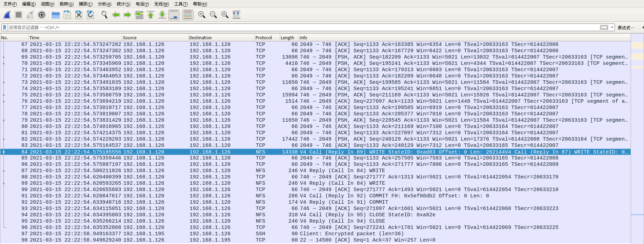Open a capture file with the folder icon
The image size is (644, 244).
point(55,15)
